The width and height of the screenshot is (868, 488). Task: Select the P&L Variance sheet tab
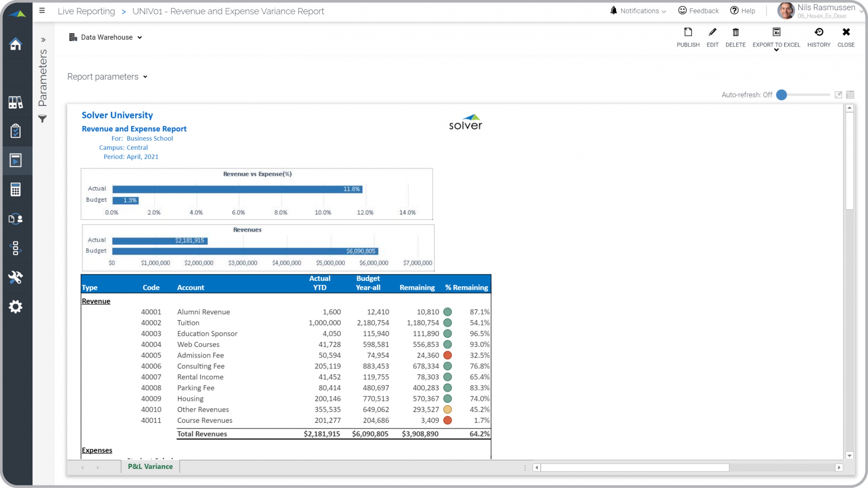pos(150,466)
